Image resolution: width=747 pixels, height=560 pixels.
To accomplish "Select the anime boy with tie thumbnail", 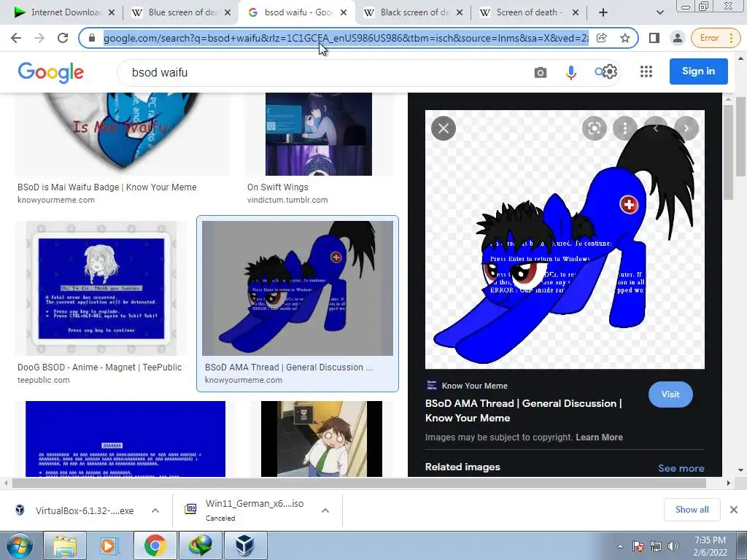I will pos(322,438).
